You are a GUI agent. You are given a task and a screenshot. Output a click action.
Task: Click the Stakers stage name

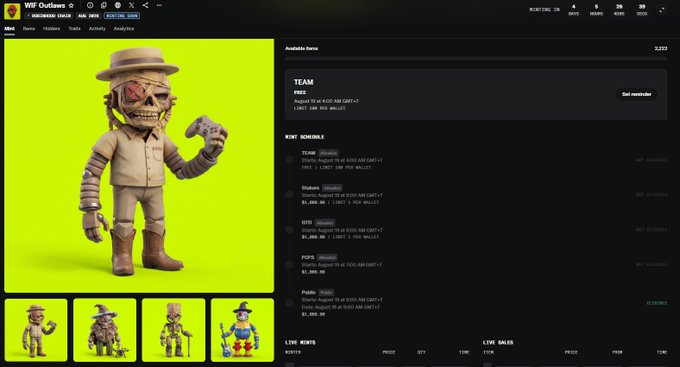point(311,188)
